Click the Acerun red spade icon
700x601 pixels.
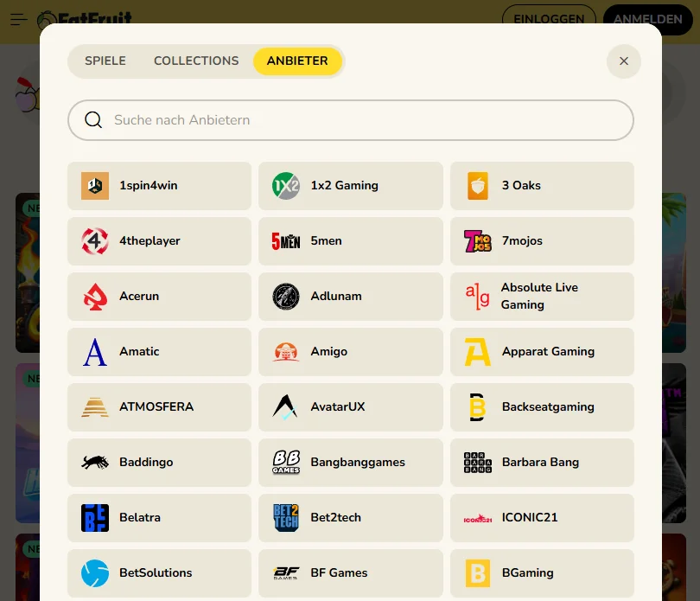point(95,297)
